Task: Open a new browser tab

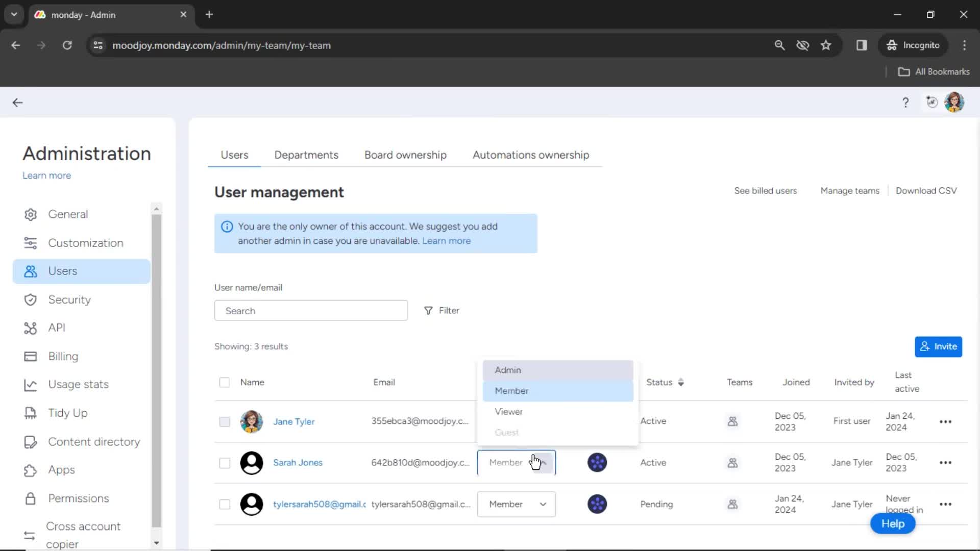Action: click(209, 15)
